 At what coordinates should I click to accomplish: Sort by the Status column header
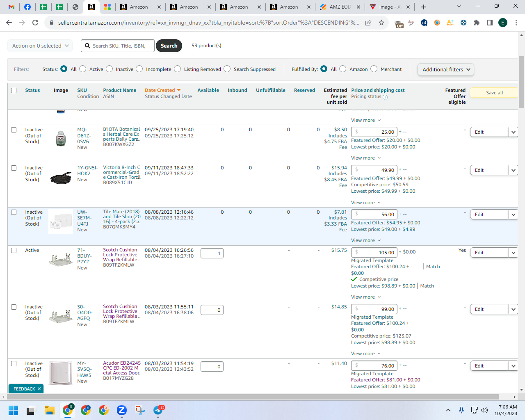pyautogui.click(x=32, y=90)
